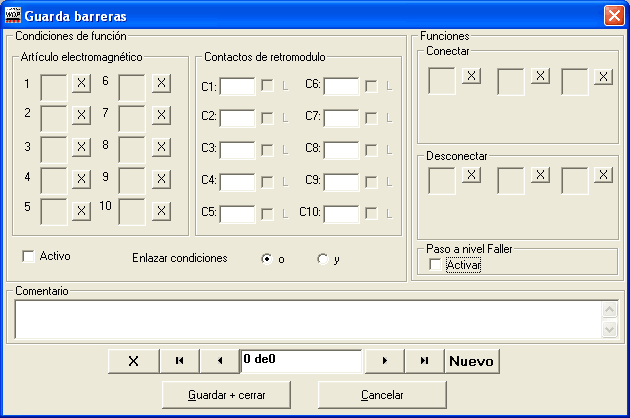Check Activar under Paso a nivel Faller
This screenshot has height=418, width=630.
point(435,265)
